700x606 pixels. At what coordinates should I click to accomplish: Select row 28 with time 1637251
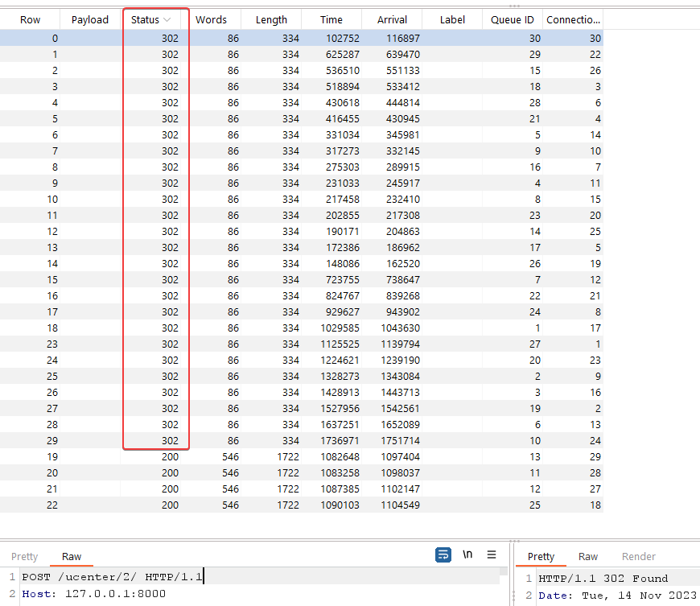point(302,424)
